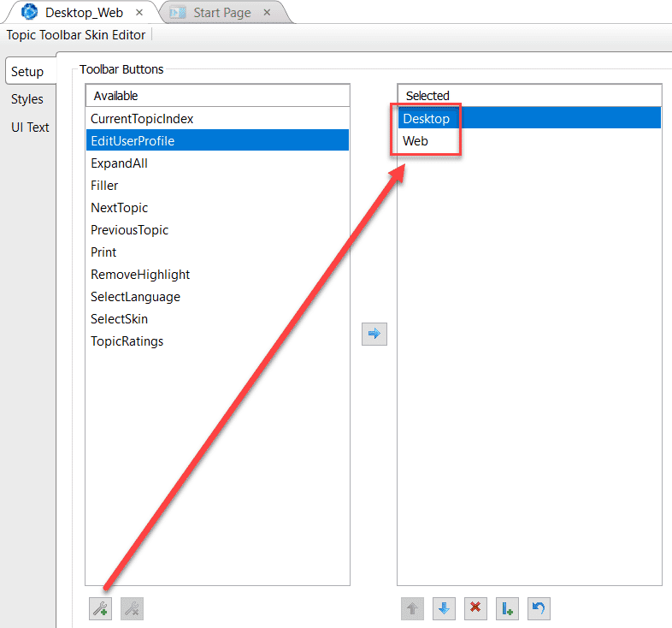Switch to the Start Page tab
Viewport: 672px width, 628px height.
[x=222, y=13]
